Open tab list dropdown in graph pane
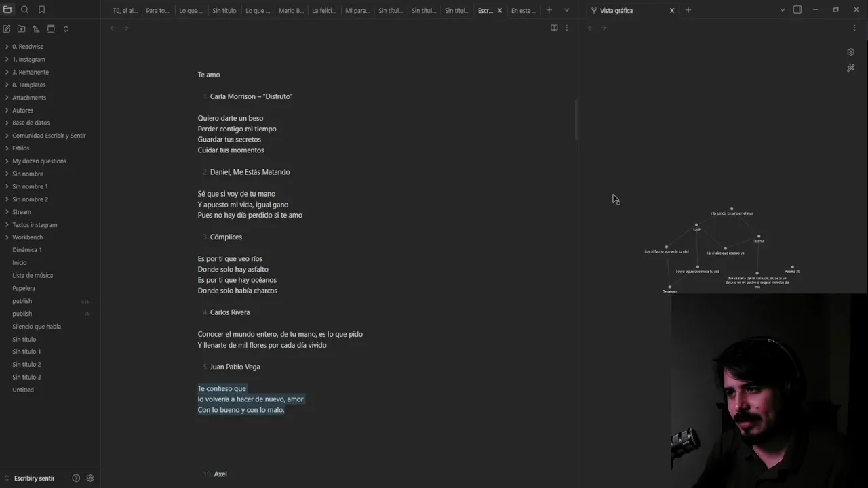Image resolution: width=868 pixels, height=488 pixels. click(783, 10)
